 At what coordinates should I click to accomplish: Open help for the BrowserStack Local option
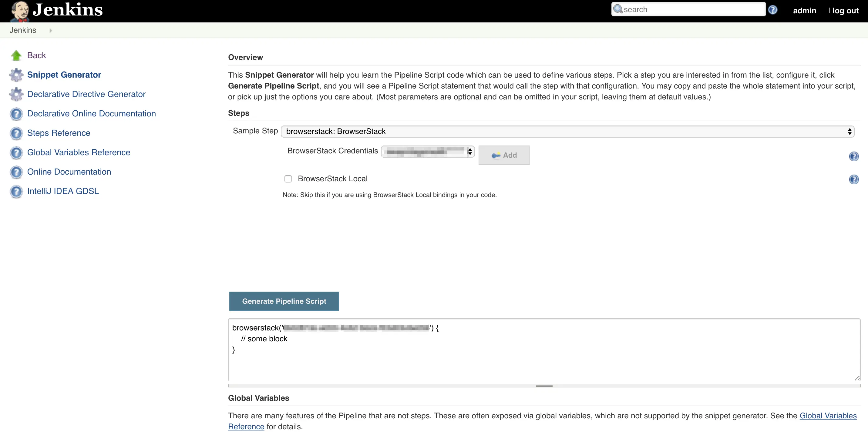[853, 179]
